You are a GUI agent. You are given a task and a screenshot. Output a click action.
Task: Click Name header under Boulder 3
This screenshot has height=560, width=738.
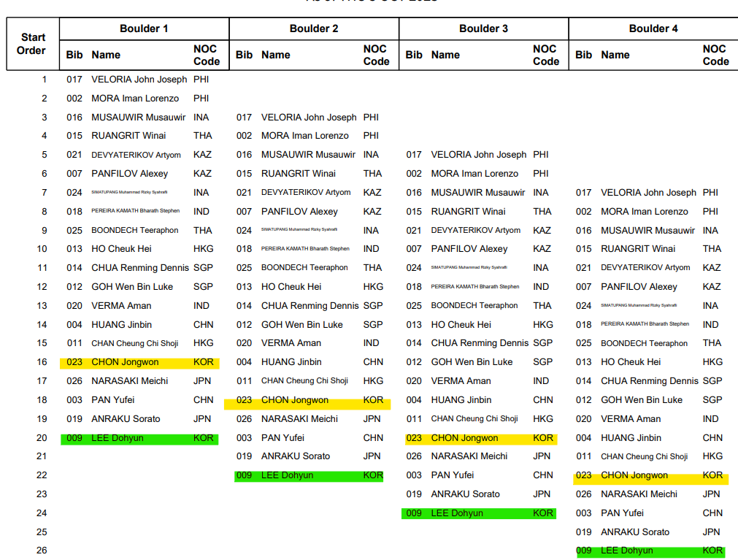445,55
